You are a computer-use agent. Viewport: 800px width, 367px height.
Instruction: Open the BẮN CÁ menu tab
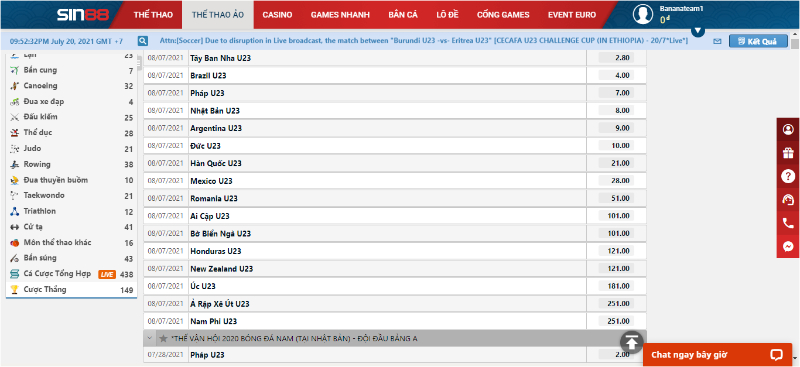coord(403,15)
